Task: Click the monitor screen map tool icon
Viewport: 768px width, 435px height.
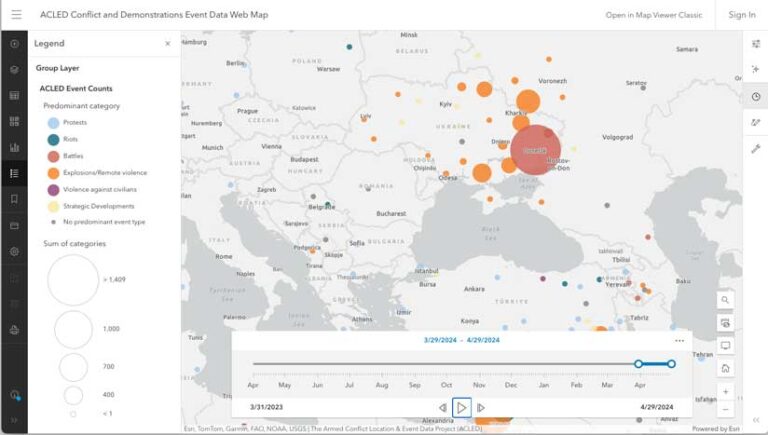Action: [725, 346]
